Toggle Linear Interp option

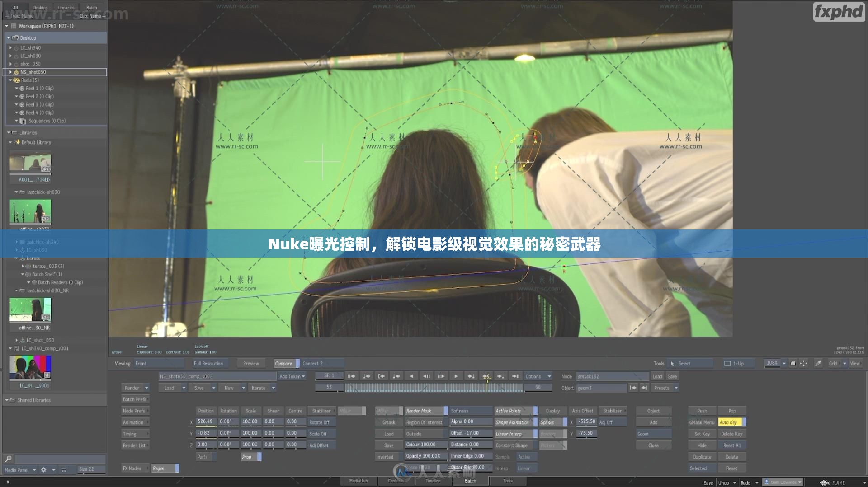point(515,434)
